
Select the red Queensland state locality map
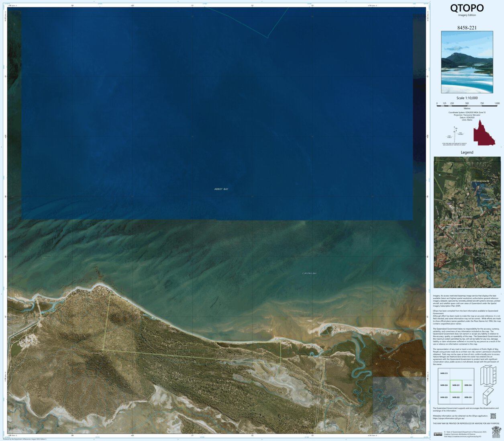pyautogui.click(x=484, y=132)
